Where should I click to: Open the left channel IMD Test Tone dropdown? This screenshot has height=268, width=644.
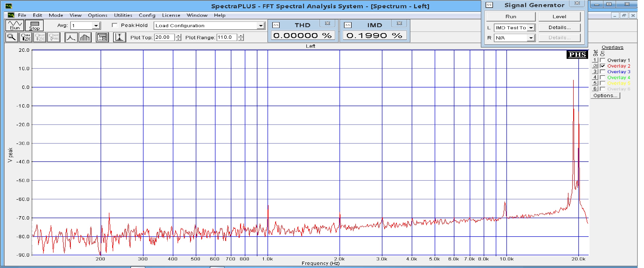(x=531, y=28)
